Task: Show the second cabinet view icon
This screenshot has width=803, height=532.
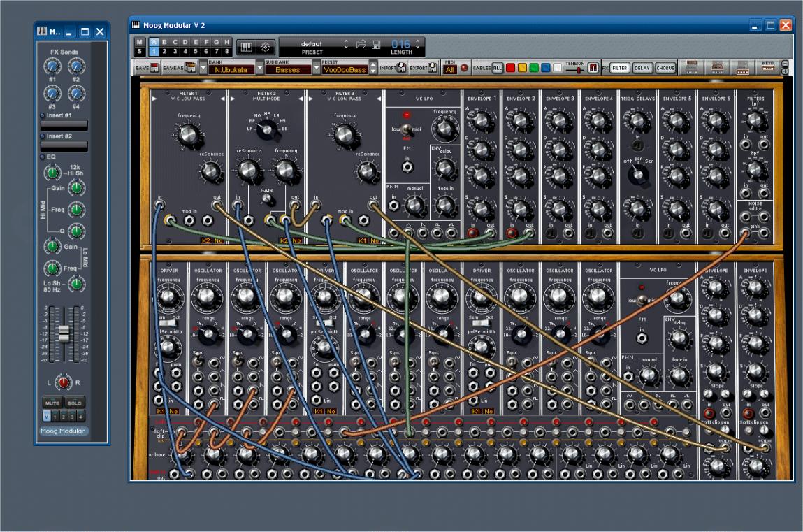Action: tap(717, 67)
